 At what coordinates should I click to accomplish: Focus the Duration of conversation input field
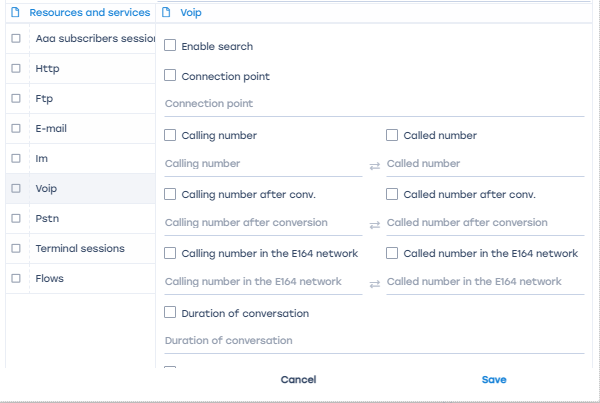pyautogui.click(x=374, y=341)
